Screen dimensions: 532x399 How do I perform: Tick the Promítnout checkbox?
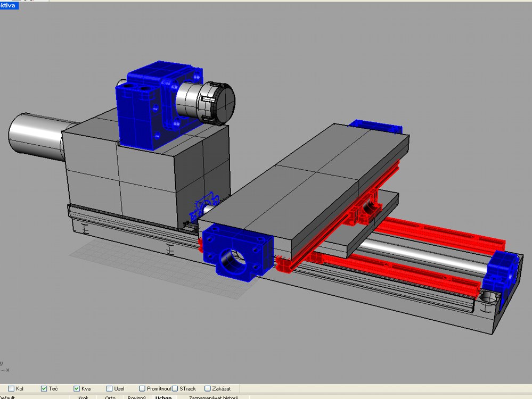142,388
